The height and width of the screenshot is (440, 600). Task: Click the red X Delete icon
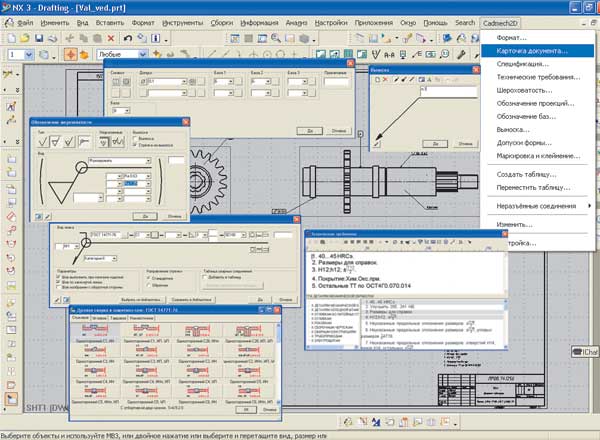tap(111, 38)
